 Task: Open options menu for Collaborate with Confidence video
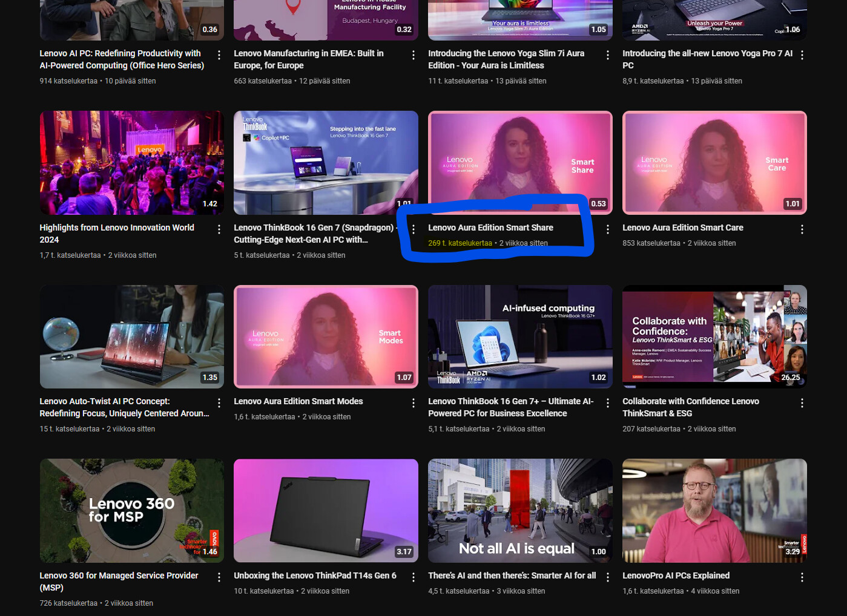(x=802, y=403)
